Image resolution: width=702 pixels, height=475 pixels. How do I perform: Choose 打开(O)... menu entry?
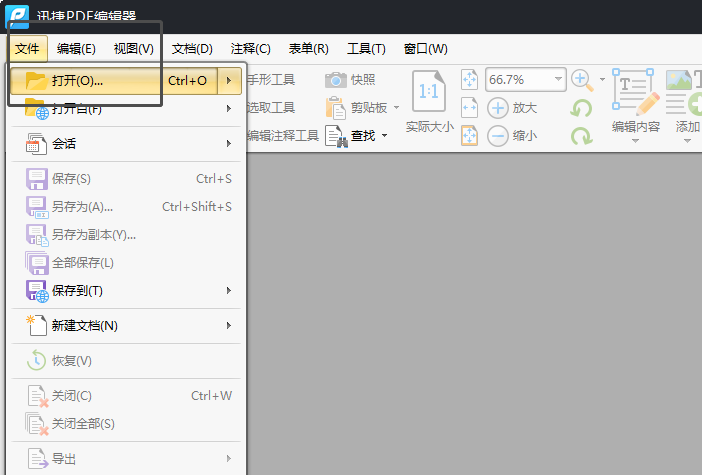(114, 81)
